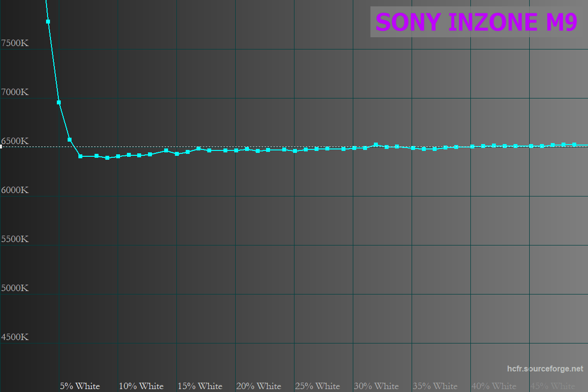Select the 35% White axis label
The height and width of the screenshot is (392, 588).
(435, 386)
